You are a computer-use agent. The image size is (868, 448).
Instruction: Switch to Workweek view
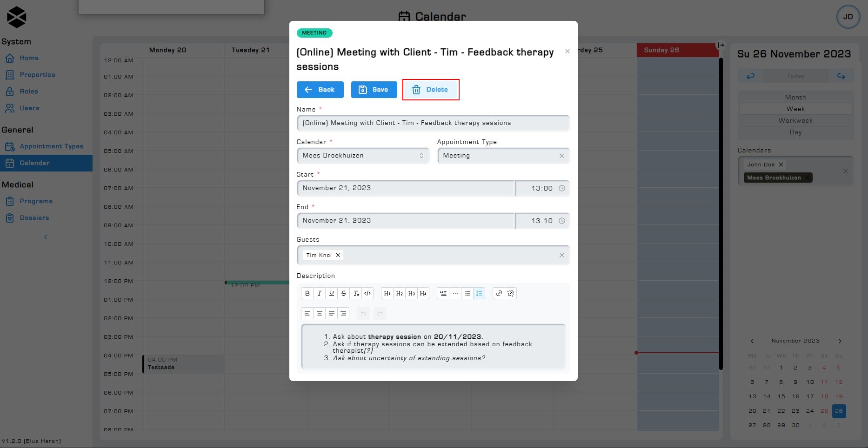tap(795, 120)
